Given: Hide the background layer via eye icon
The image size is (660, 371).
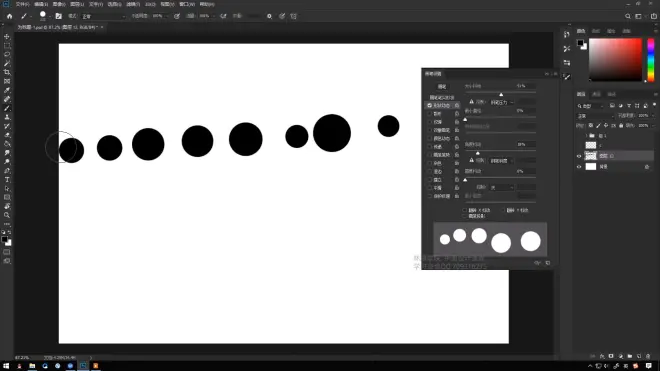Looking at the screenshot, I should point(579,167).
